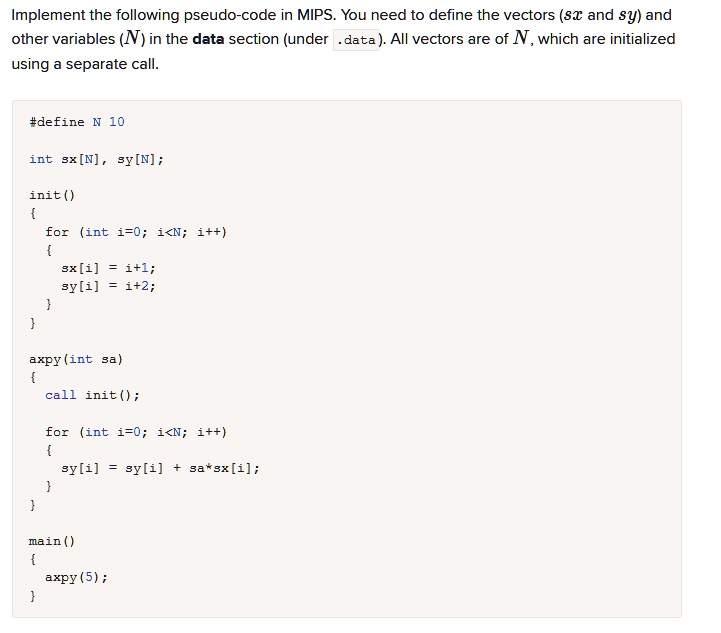Image resolution: width=721 pixels, height=633 pixels.
Task: Click the '#define N 10' line
Action: pos(77,122)
